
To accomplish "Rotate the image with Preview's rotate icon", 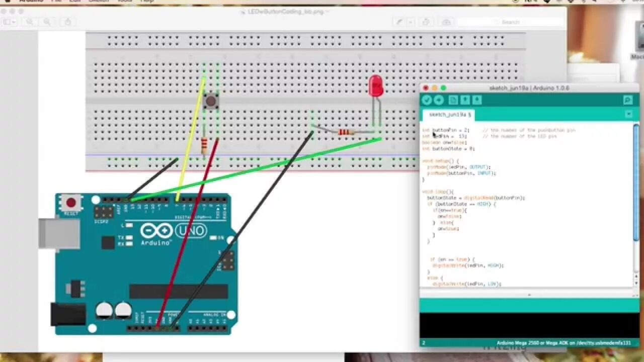I will click(426, 22).
